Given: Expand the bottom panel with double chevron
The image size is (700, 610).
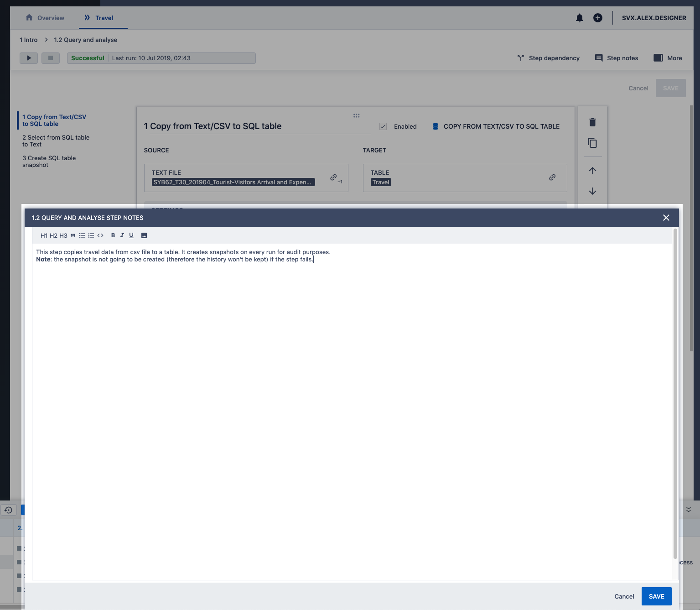Looking at the screenshot, I should point(689,509).
